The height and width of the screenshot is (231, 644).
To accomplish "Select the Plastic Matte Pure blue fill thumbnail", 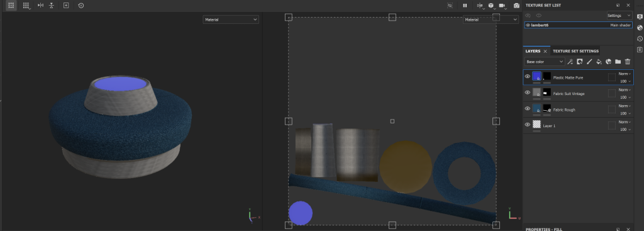I will click(x=536, y=76).
